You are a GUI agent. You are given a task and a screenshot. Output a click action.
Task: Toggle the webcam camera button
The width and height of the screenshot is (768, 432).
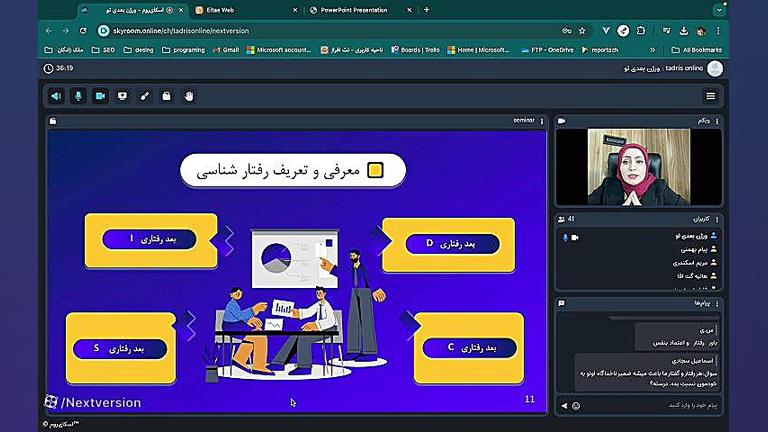(100, 96)
